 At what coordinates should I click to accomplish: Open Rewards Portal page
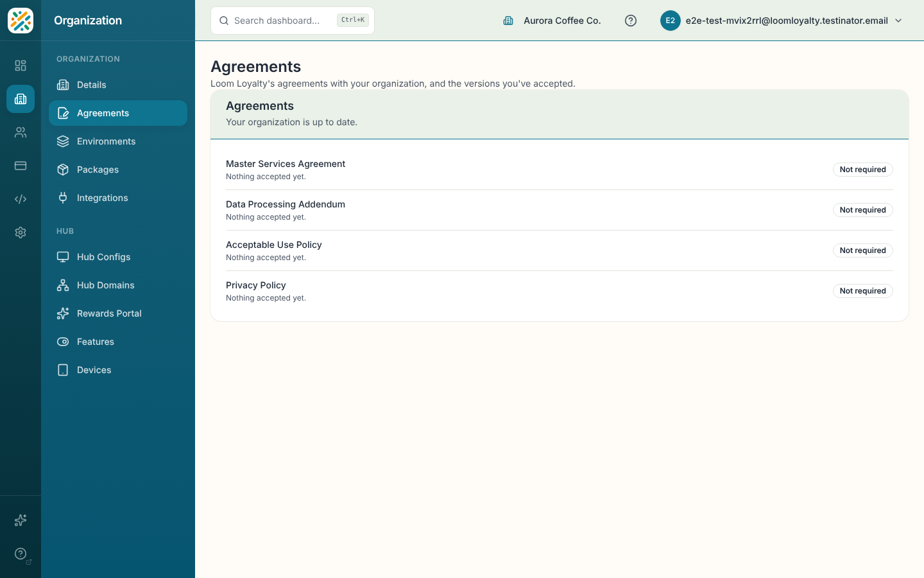(x=118, y=313)
